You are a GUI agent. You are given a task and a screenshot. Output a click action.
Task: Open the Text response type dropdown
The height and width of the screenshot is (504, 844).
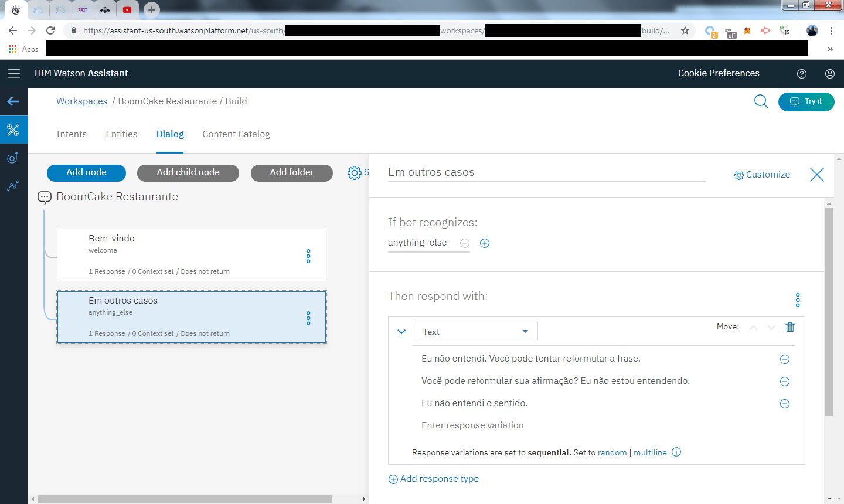point(476,332)
